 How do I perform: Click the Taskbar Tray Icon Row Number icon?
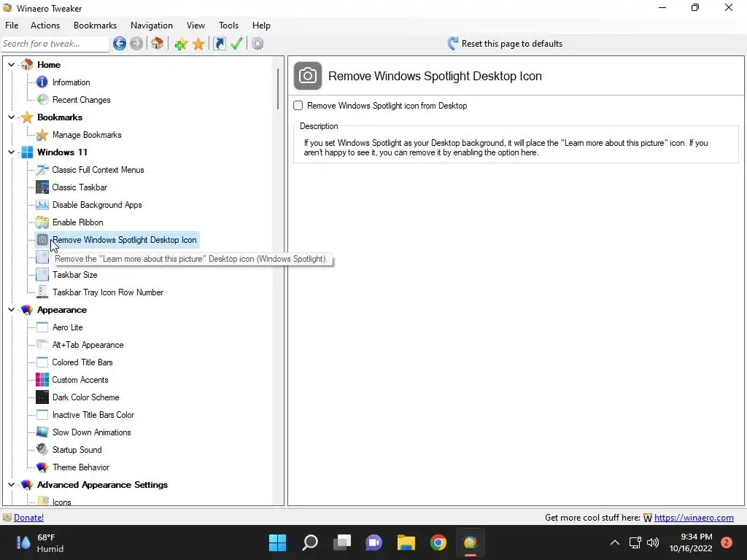pos(42,292)
